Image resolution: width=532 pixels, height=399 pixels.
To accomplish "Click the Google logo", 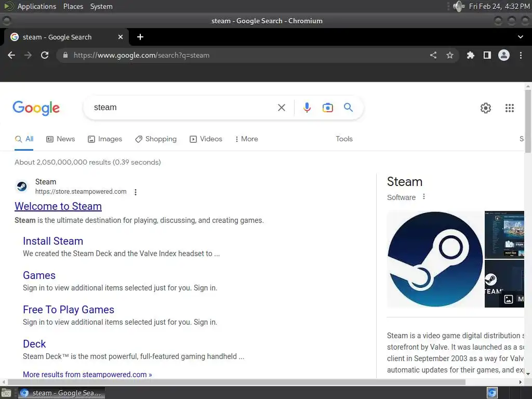I will tap(36, 108).
